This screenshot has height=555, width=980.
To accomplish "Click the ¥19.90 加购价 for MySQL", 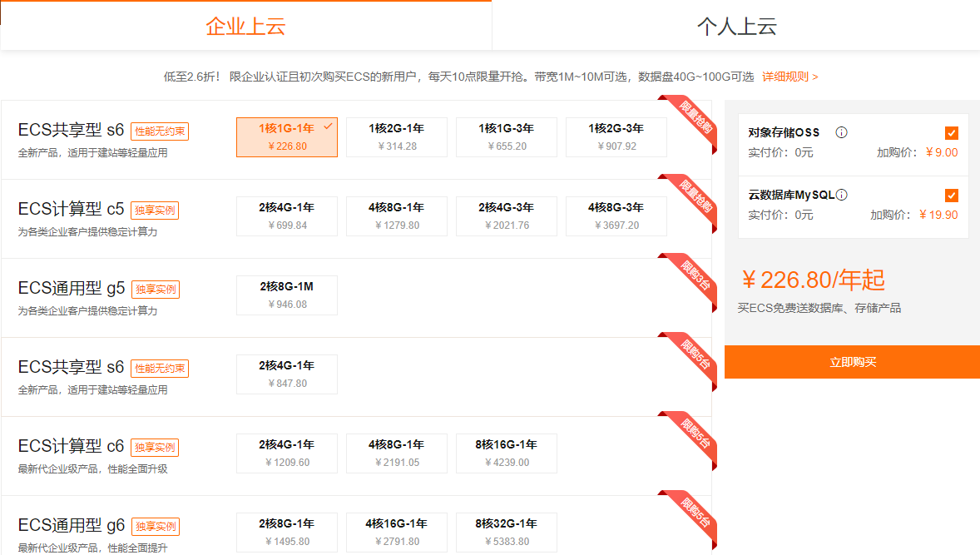I will click(938, 215).
